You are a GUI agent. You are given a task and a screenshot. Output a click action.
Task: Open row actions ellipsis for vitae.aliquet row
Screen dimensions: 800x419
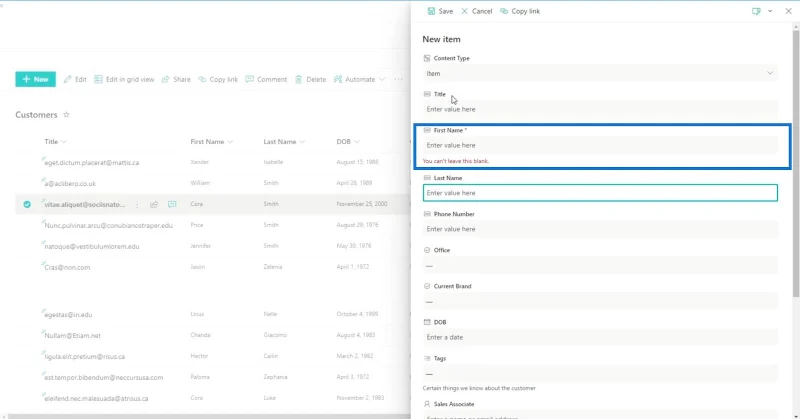137,204
